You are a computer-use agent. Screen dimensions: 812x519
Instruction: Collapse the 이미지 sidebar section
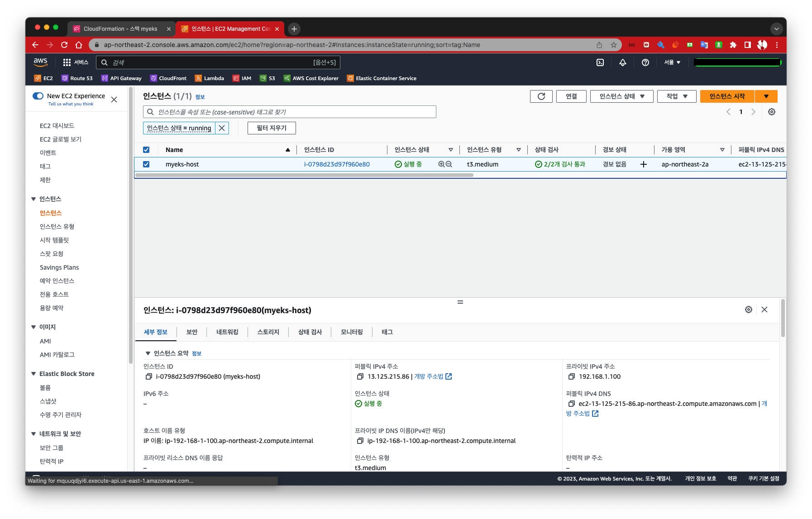coord(33,327)
